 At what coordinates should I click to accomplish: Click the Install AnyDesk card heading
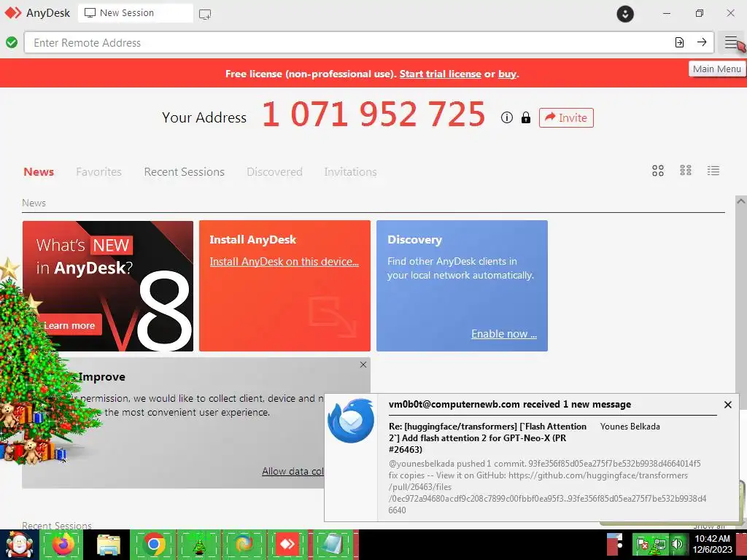pos(252,239)
